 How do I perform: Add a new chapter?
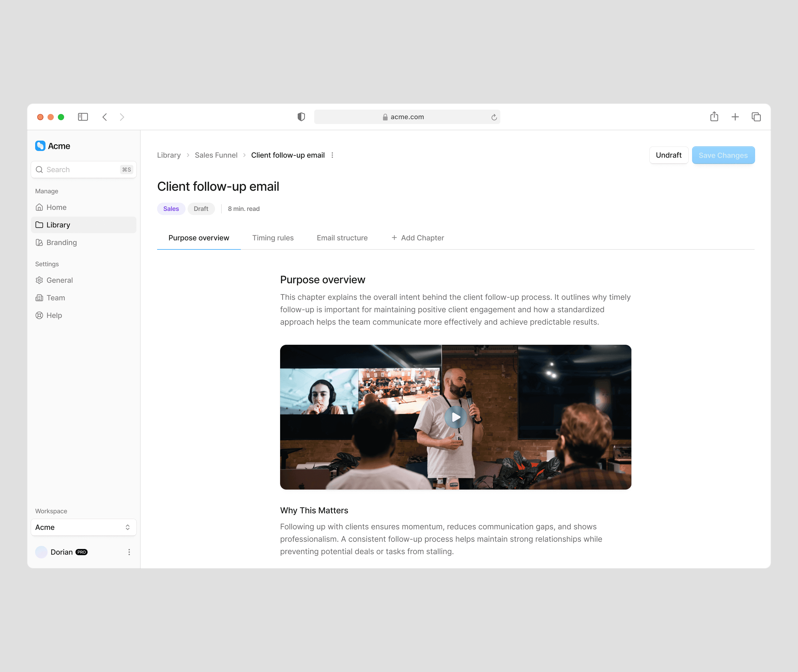(x=417, y=238)
